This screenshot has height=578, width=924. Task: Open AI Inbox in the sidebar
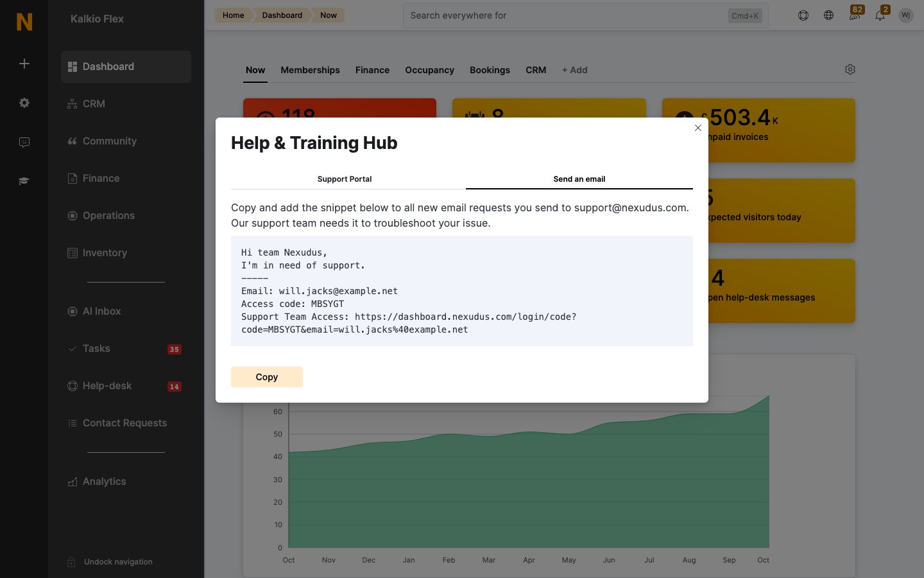(126, 311)
